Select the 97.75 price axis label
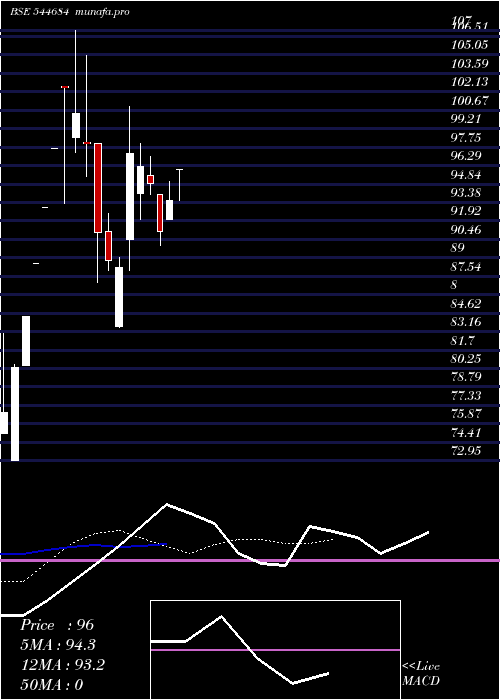Image resolution: width=500 pixels, height=700 pixels. (x=466, y=138)
